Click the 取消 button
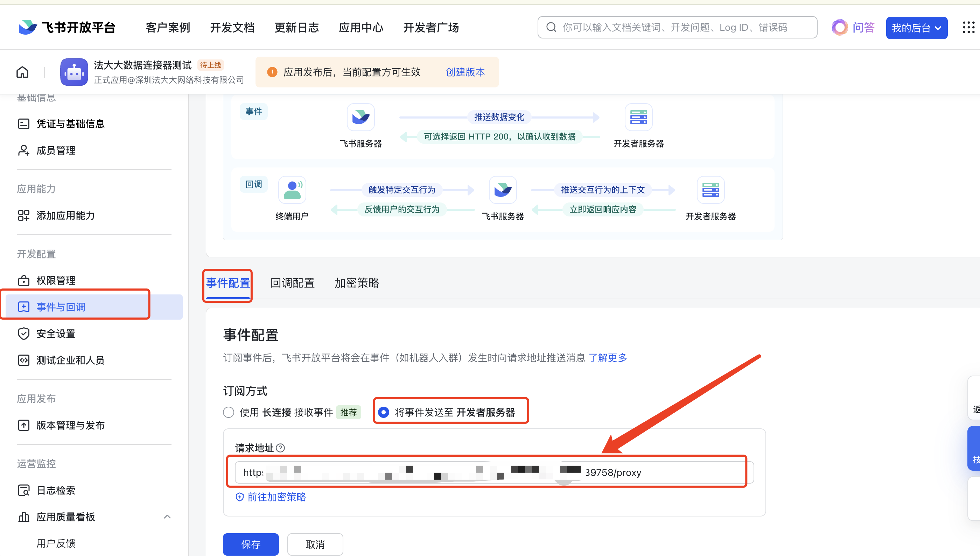 click(x=315, y=544)
